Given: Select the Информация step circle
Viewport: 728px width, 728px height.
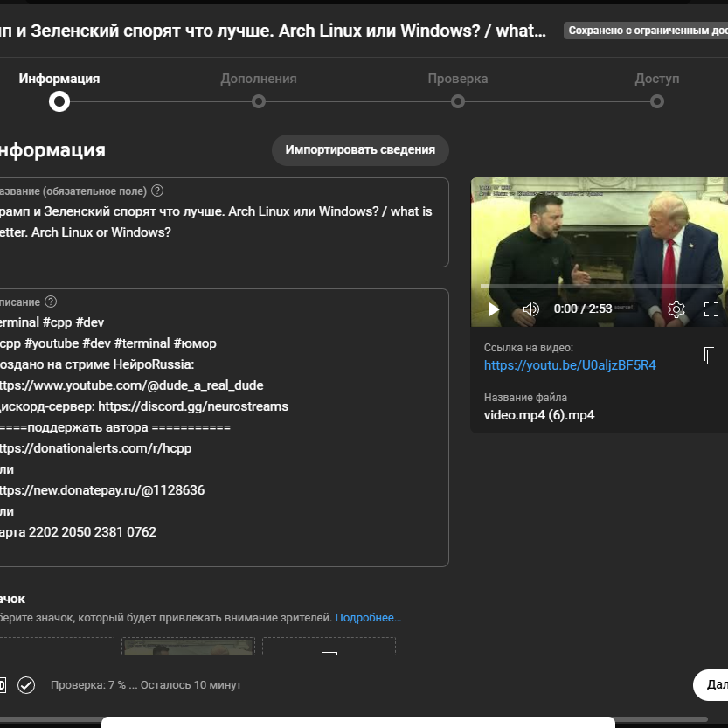Looking at the screenshot, I should [59, 101].
